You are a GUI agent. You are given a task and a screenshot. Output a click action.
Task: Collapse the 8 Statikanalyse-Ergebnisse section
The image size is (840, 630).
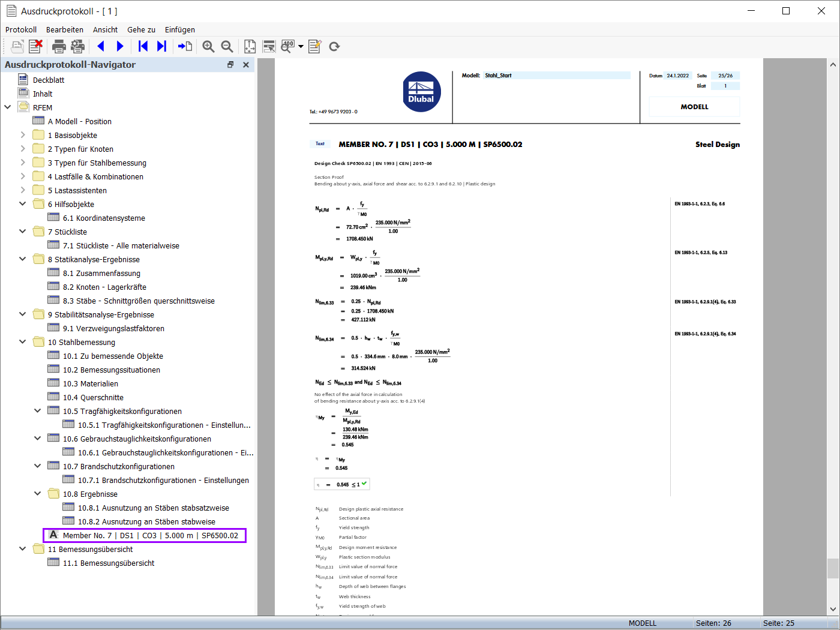[22, 259]
